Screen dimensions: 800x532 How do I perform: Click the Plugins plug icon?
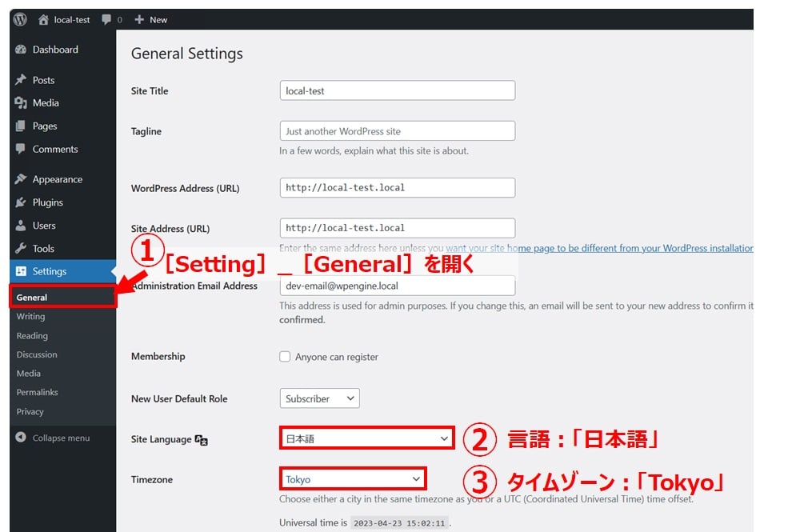21,202
